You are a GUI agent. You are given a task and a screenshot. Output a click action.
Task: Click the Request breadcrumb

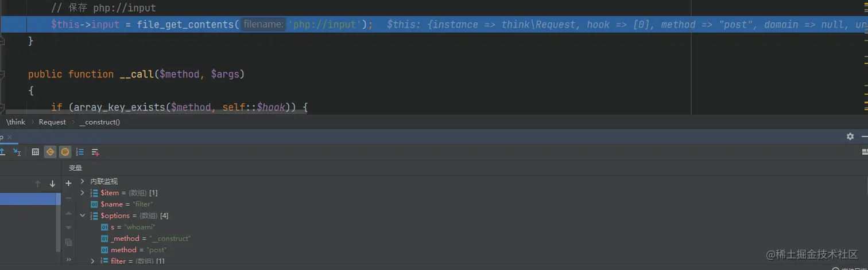click(52, 122)
